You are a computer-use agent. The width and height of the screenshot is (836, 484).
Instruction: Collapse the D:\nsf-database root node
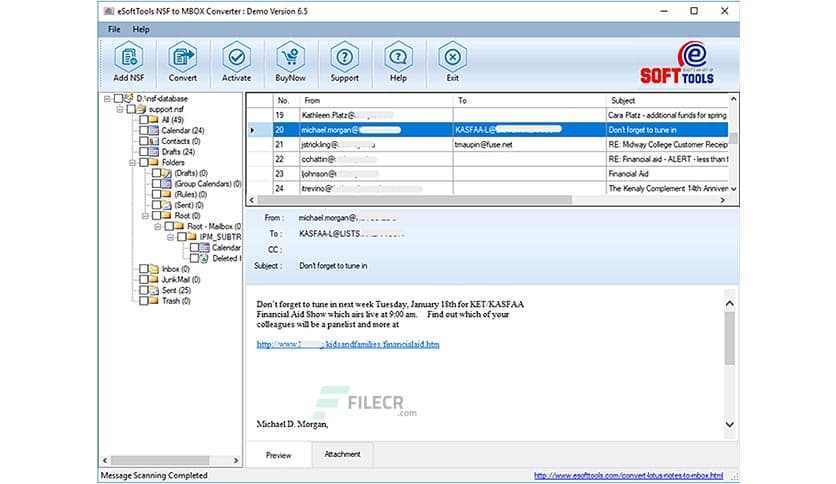[x=107, y=99]
